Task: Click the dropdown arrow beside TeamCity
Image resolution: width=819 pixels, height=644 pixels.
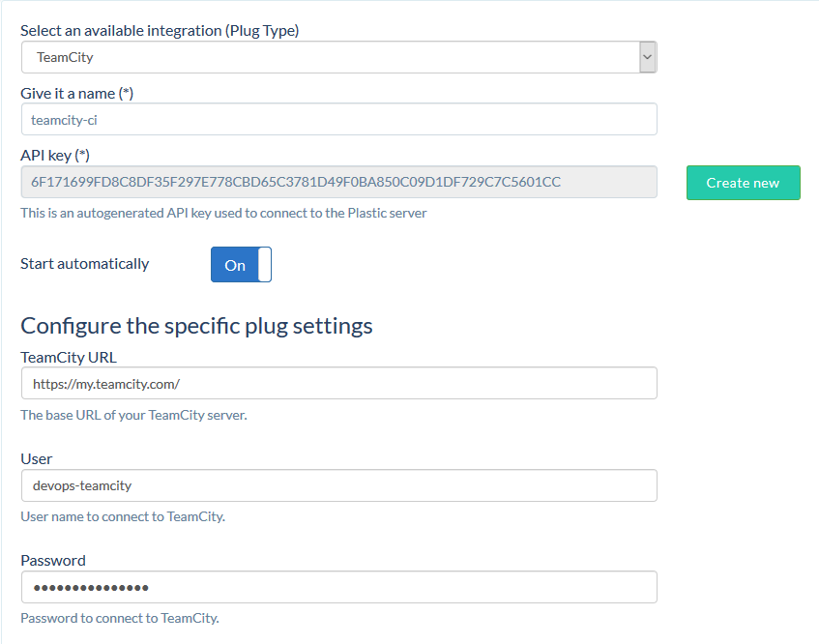Action: (x=648, y=57)
